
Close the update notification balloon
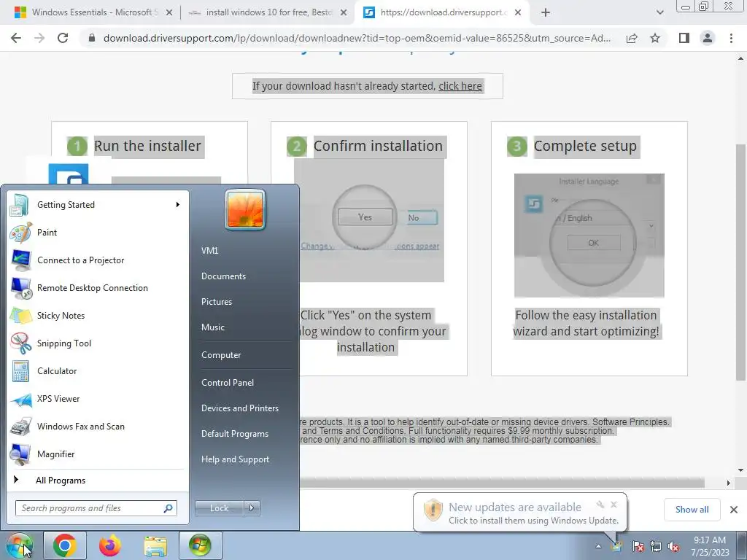click(x=614, y=505)
